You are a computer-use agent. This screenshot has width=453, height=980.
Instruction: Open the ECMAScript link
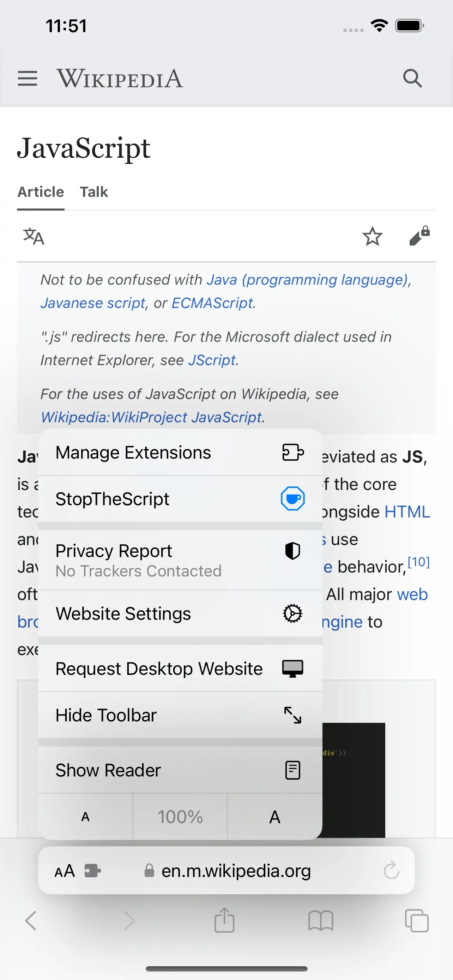(x=212, y=303)
